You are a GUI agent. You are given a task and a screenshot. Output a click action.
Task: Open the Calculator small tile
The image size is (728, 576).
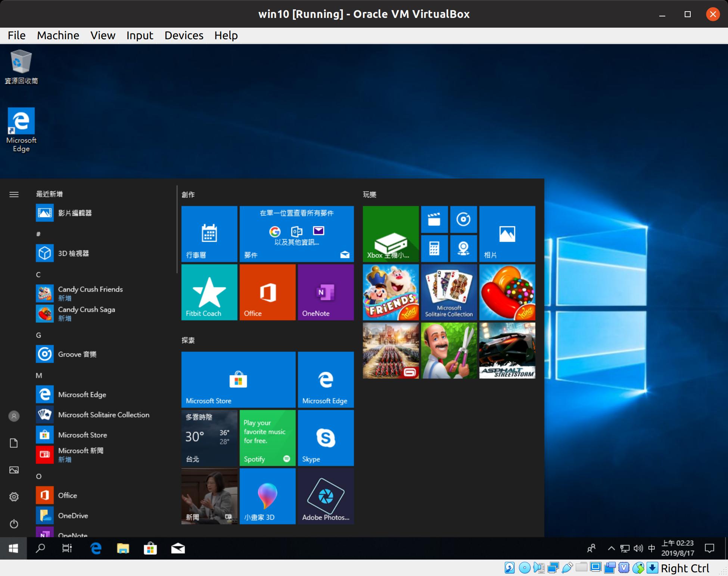(x=434, y=248)
